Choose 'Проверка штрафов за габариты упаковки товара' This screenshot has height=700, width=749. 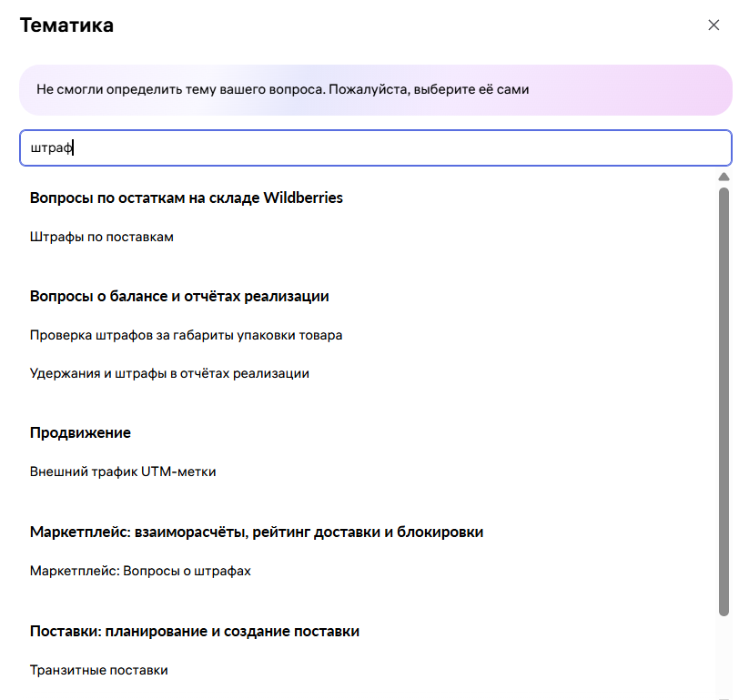tap(186, 335)
